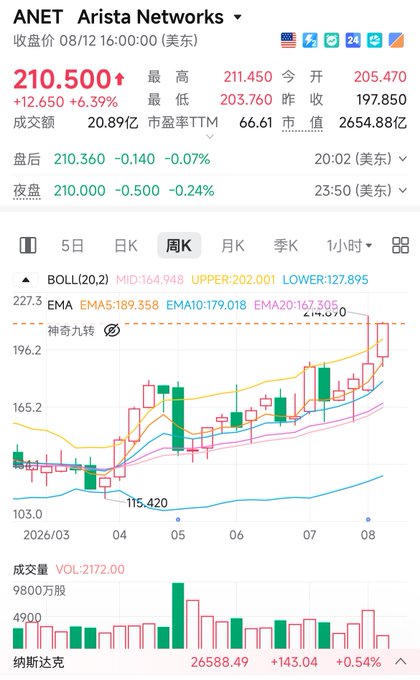420x680 pixels.
Task: Tap the 纳斯达克 index name
Action: coord(39,662)
